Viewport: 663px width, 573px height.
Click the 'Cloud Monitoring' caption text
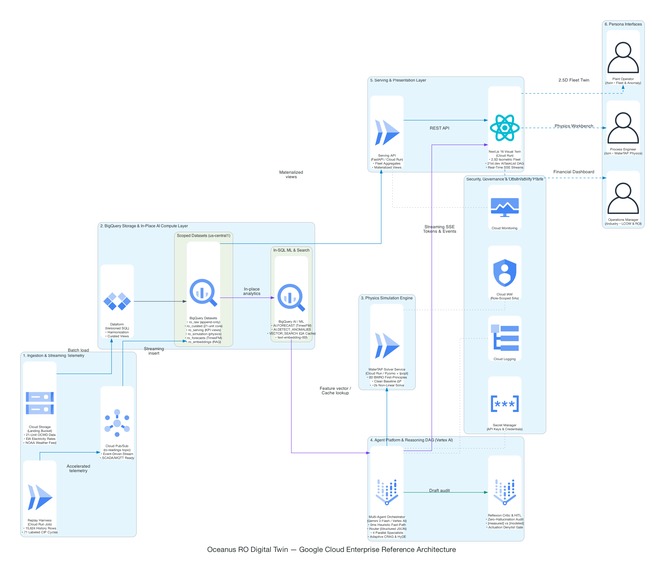[504, 228]
